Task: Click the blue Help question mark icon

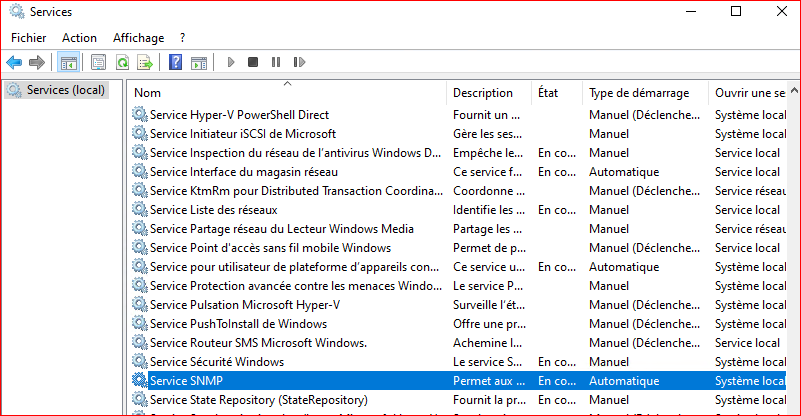Action: point(175,62)
